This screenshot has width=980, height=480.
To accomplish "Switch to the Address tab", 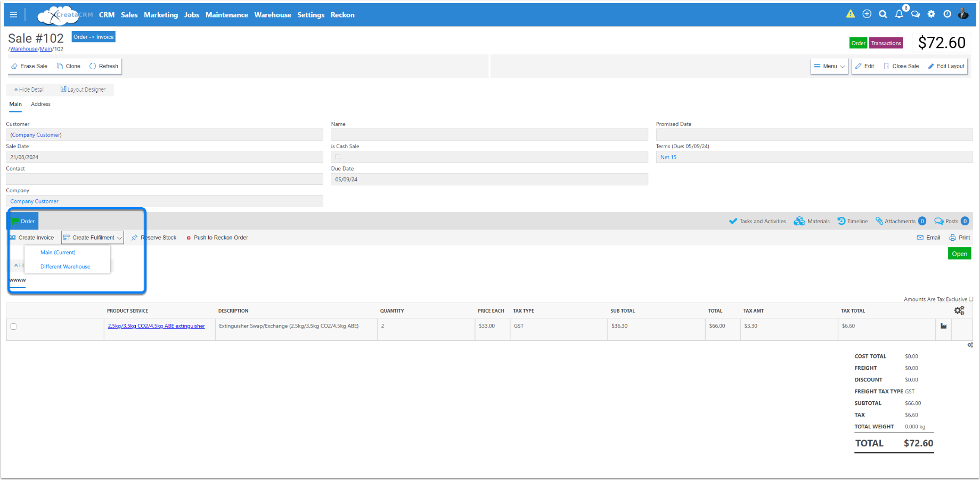I will click(40, 104).
